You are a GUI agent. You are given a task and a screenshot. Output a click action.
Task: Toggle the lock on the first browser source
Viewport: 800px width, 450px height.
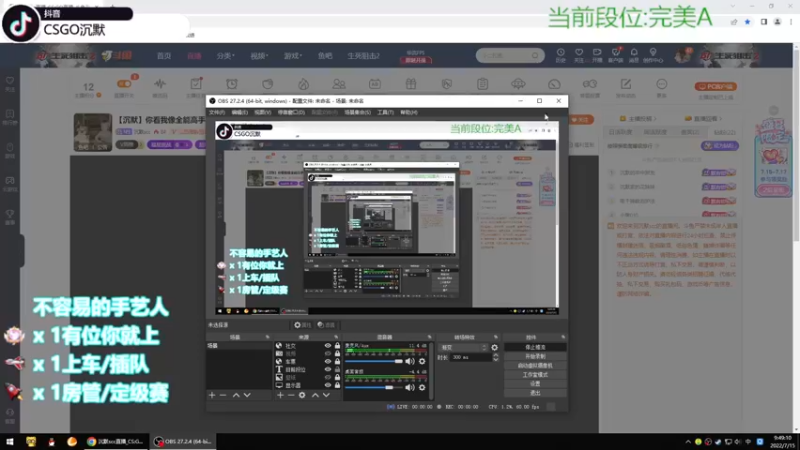click(x=337, y=346)
